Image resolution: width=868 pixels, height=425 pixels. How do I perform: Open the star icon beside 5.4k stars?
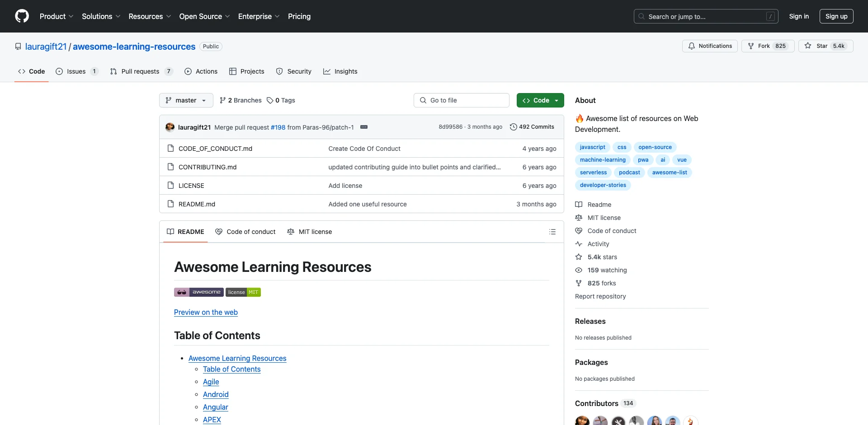click(x=579, y=257)
